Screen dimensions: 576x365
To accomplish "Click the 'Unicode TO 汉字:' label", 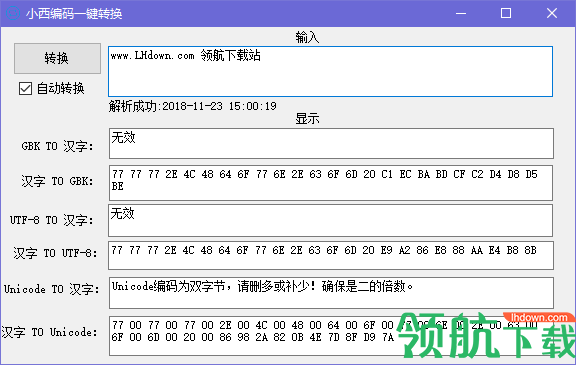I will [x=51, y=289].
